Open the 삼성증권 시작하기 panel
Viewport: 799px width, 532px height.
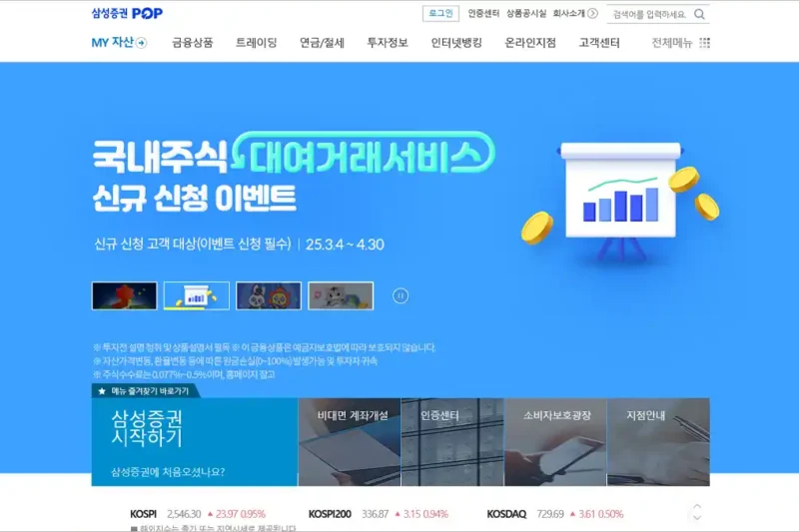point(195,442)
